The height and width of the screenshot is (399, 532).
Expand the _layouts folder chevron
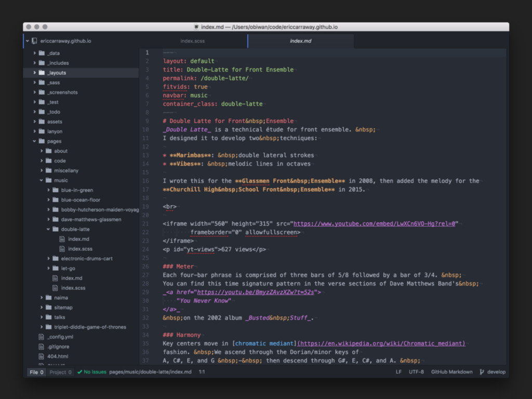[x=34, y=73]
